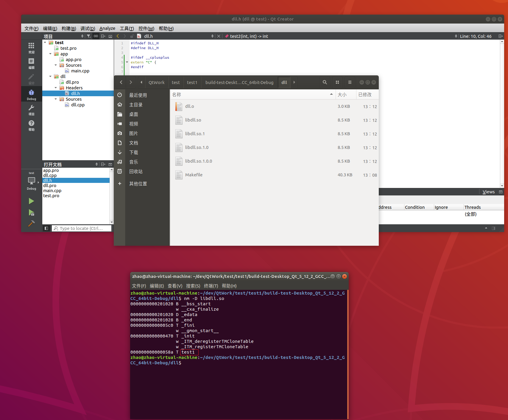Navigate forward in the file manager
Screen dimensions: 508x420
coord(131,82)
